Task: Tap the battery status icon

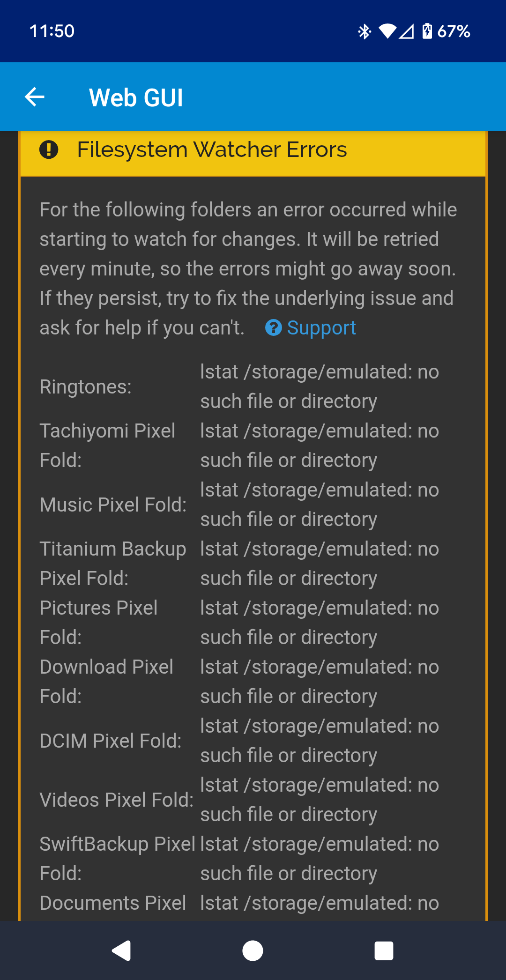Action: coord(427,31)
